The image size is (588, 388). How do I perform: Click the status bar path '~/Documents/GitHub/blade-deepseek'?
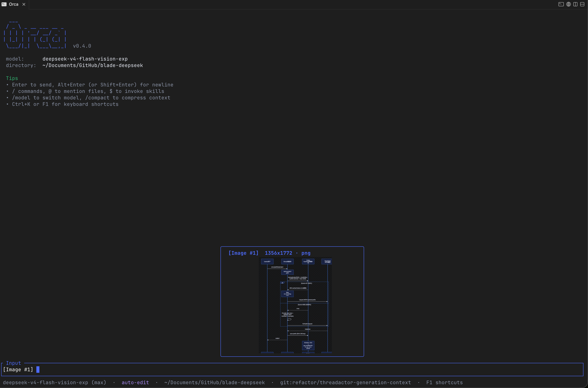[x=215, y=382]
